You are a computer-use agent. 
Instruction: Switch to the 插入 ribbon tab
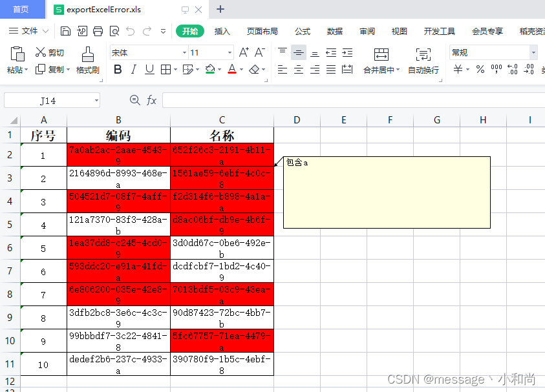(220, 30)
